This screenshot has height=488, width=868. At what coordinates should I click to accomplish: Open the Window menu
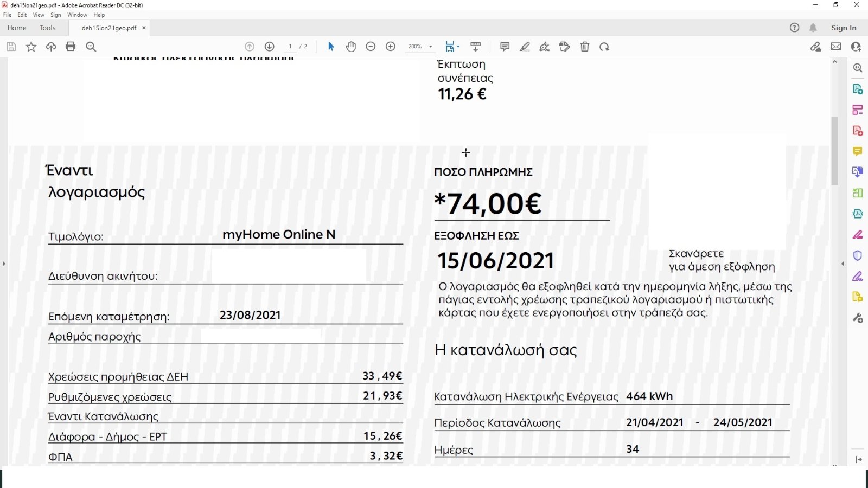click(x=77, y=15)
